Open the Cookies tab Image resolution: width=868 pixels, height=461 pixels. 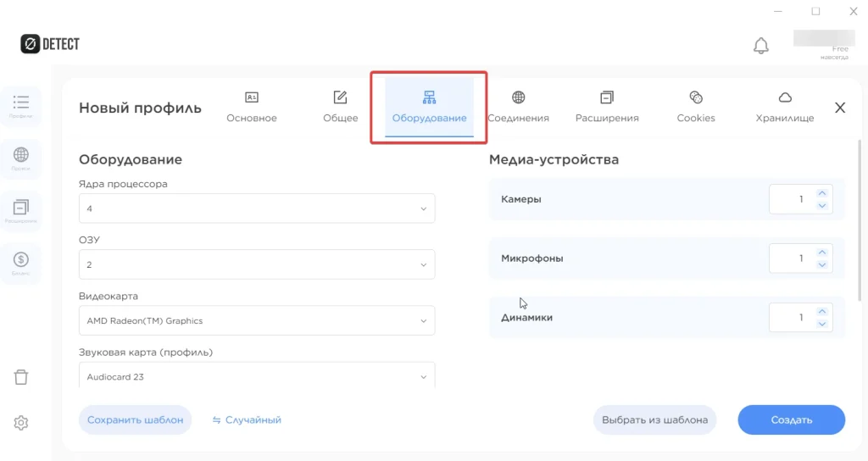(696, 108)
